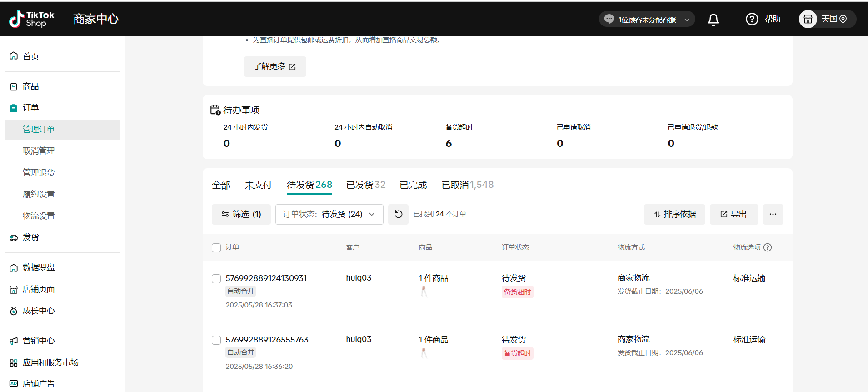Open the store avatar icon
This screenshot has height=392, width=868.
808,19
